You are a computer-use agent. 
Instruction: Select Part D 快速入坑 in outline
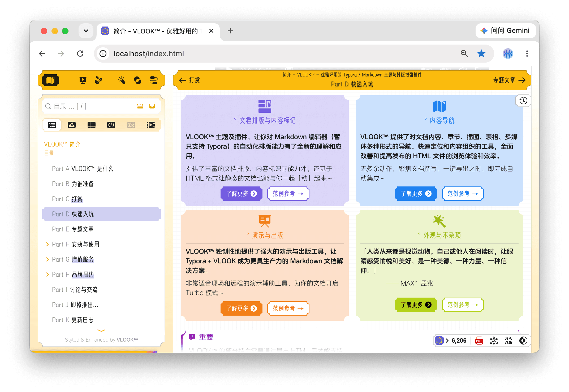click(x=101, y=214)
